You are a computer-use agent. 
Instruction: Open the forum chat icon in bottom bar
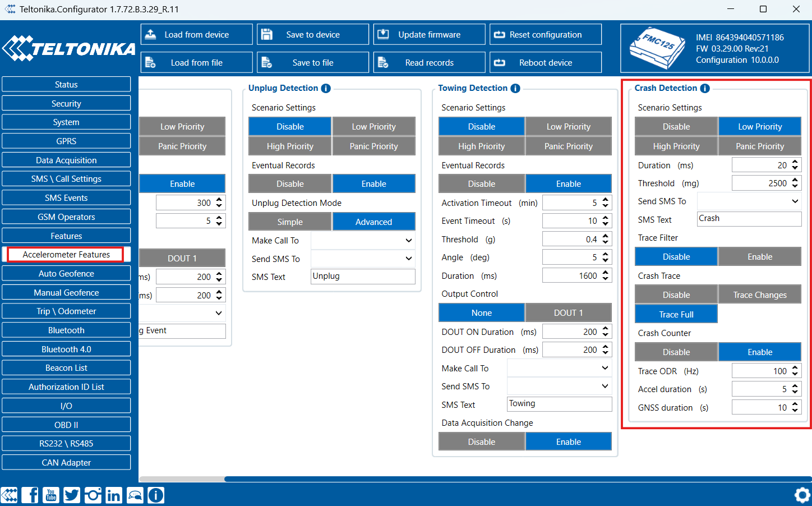pyautogui.click(x=135, y=495)
